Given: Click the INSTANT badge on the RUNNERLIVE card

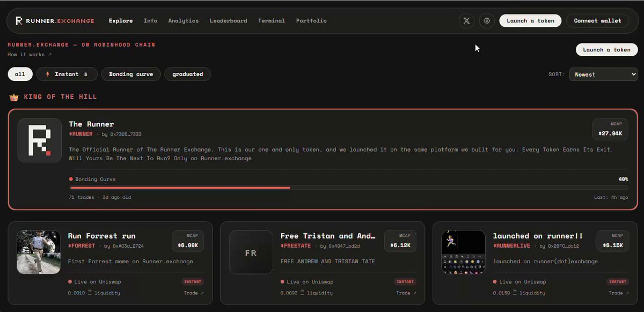Looking at the screenshot, I should [x=618, y=282].
